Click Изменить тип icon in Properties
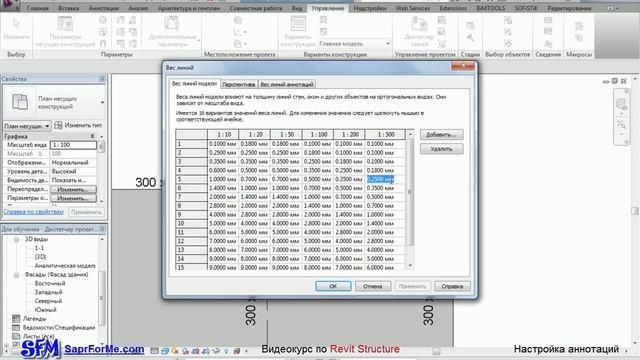 58,125
